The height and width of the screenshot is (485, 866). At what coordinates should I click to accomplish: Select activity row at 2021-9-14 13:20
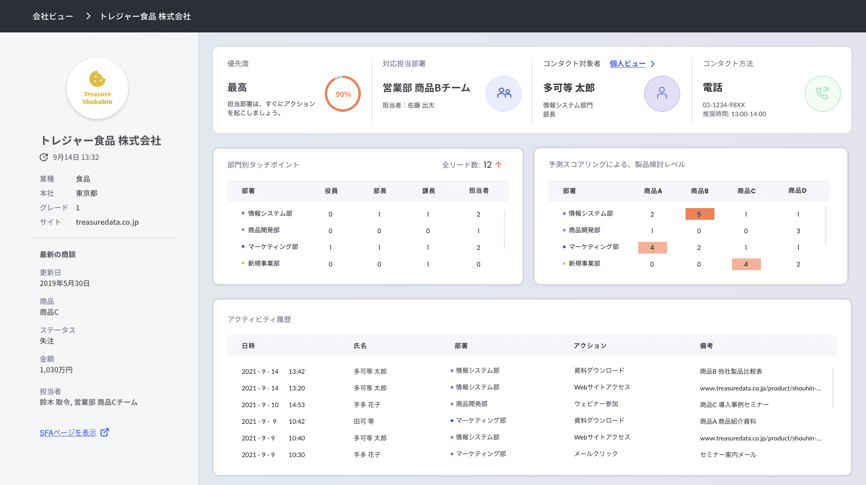point(530,388)
